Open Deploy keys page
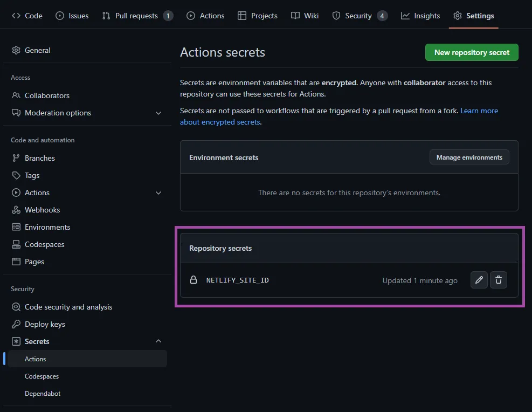 point(45,324)
